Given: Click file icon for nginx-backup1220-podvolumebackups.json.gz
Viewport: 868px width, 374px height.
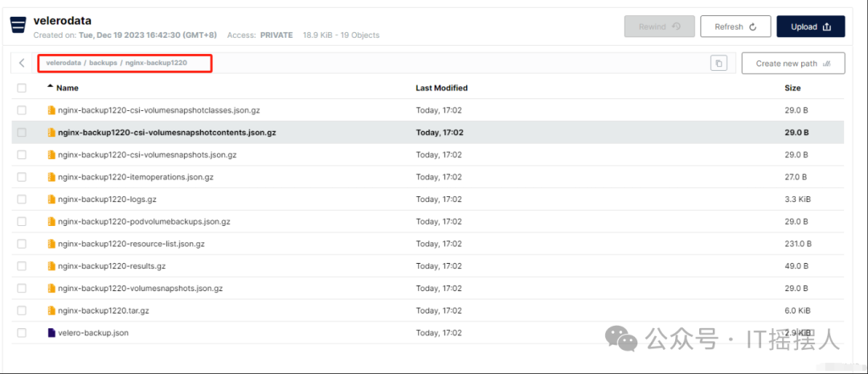Looking at the screenshot, I should [51, 222].
